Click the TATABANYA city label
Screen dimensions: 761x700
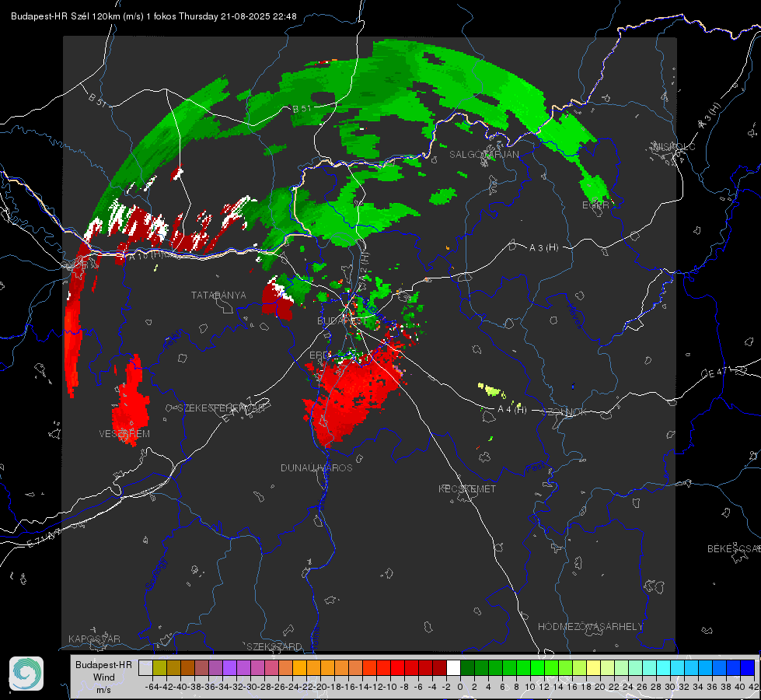coord(218,296)
